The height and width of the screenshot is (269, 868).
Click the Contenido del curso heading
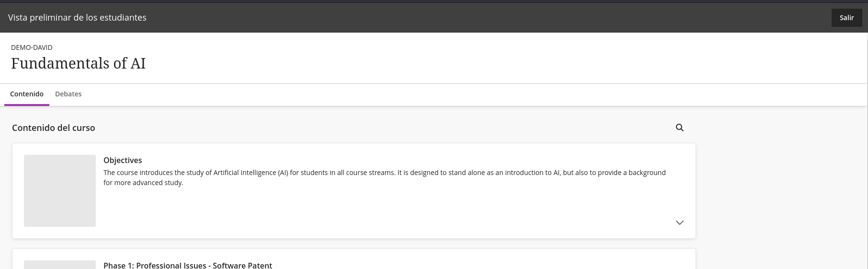pyautogui.click(x=54, y=128)
